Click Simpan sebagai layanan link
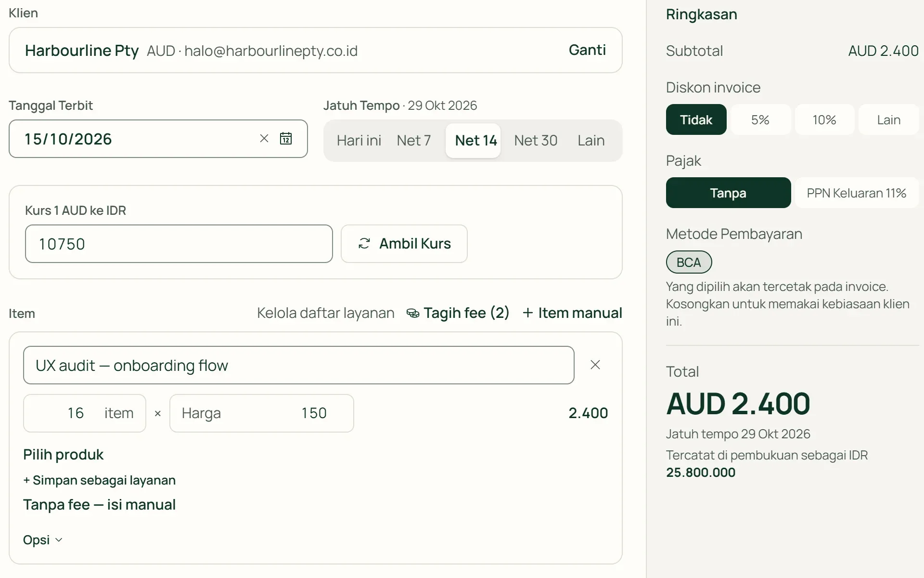Screen dimensions: 924x578 [x=99, y=480]
